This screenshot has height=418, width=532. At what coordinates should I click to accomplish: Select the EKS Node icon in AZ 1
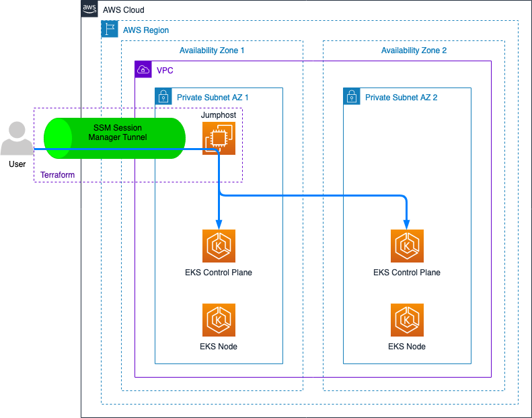(x=219, y=320)
